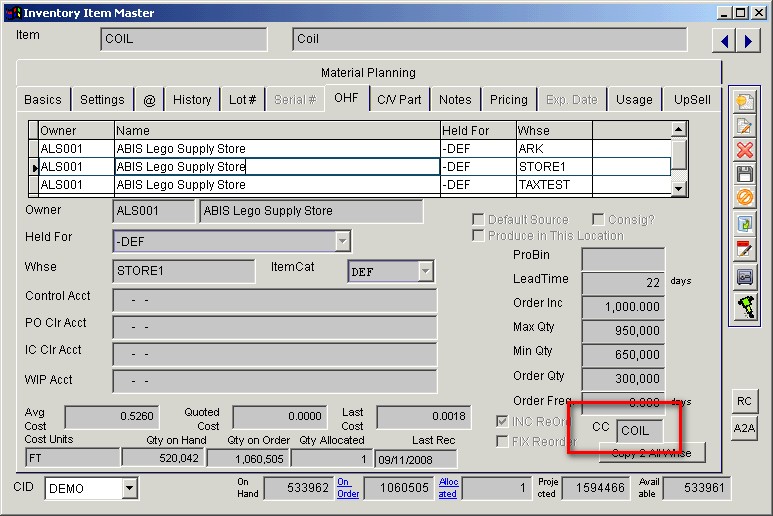The height and width of the screenshot is (516, 773).
Task: Click the On Order link
Action: click(348, 487)
